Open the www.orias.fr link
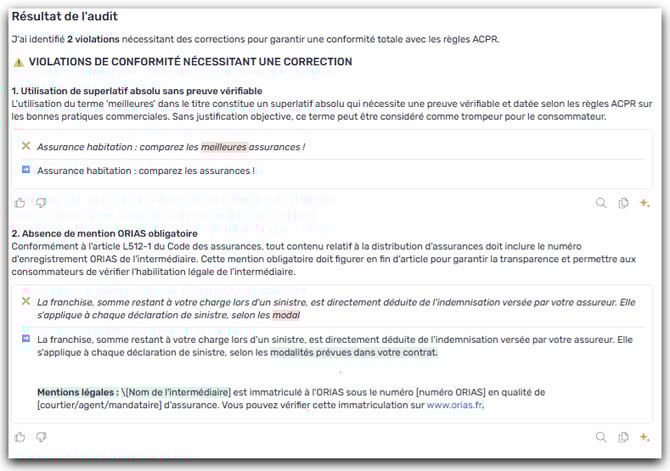The image size is (670, 471). (x=455, y=405)
